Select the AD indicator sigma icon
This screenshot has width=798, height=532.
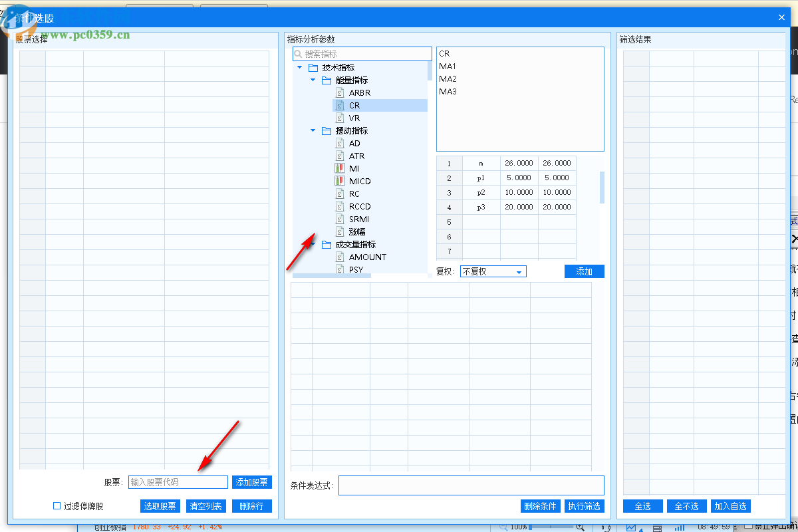tap(340, 144)
